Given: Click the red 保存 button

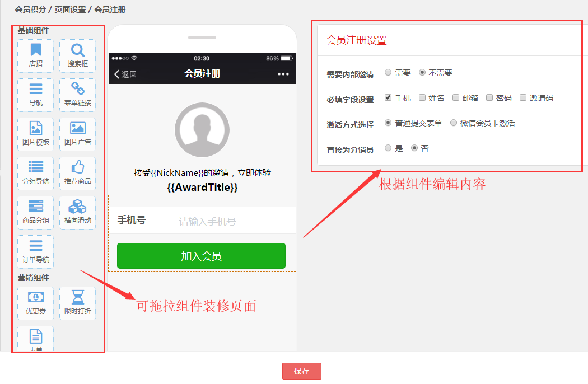Looking at the screenshot, I should (301, 371).
